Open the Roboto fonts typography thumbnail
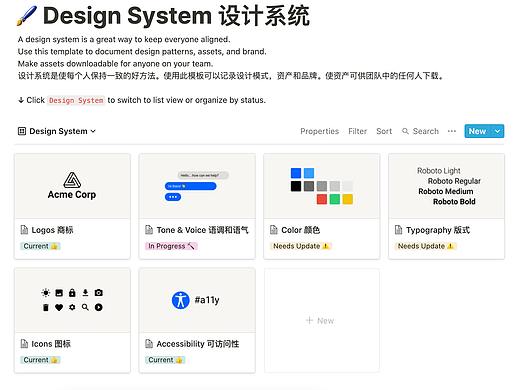Image resolution: width=520 pixels, height=390 pixels. (x=447, y=186)
